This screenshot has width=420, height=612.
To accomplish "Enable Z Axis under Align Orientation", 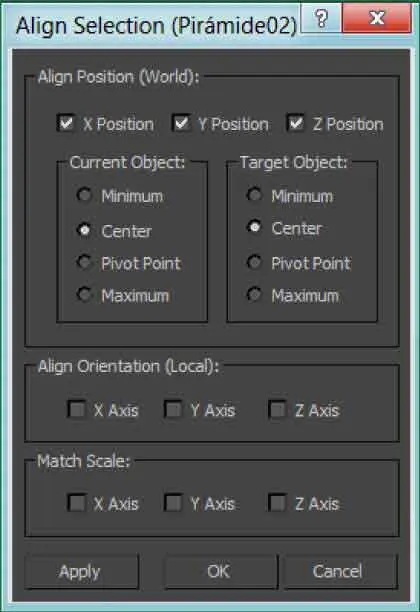I will (278, 409).
